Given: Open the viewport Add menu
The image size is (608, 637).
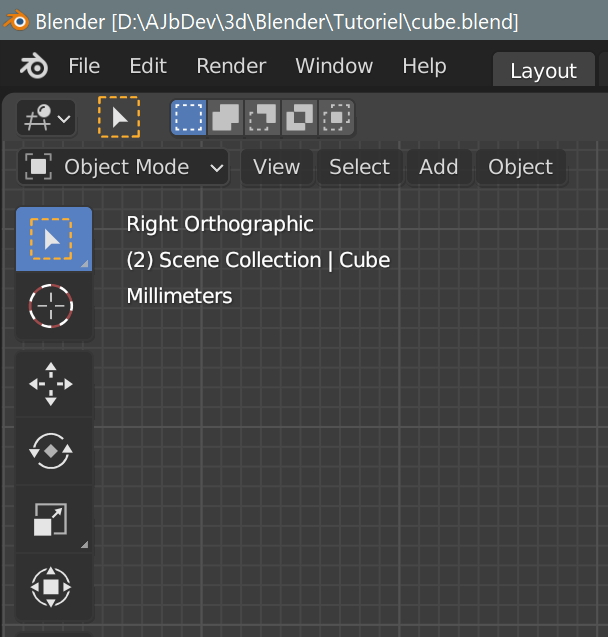Looking at the screenshot, I should [439, 167].
